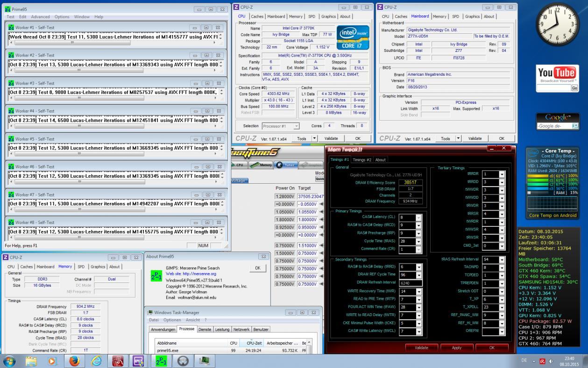Switch to EasyTune6 taskbar icon

click(183, 361)
